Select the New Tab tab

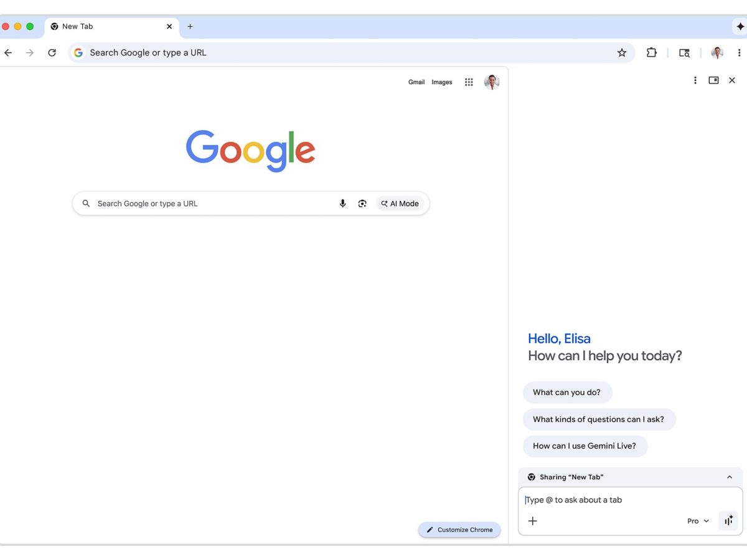point(111,27)
